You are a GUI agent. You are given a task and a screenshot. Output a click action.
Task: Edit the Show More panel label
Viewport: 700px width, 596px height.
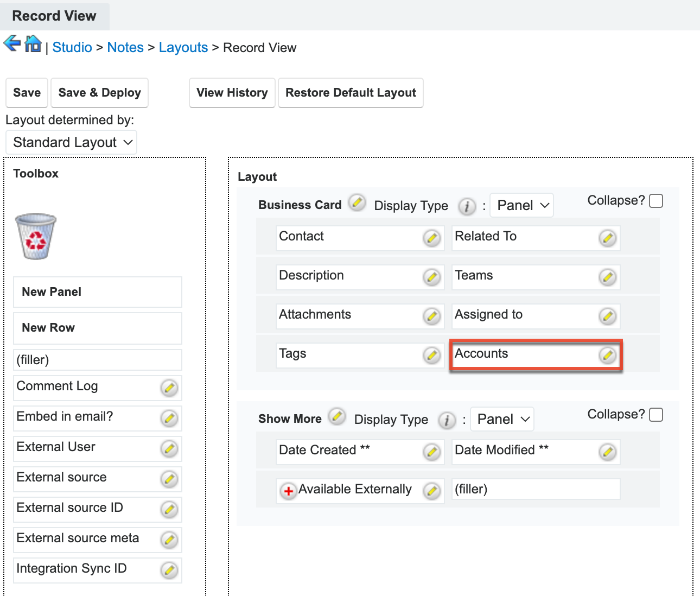[x=337, y=416]
